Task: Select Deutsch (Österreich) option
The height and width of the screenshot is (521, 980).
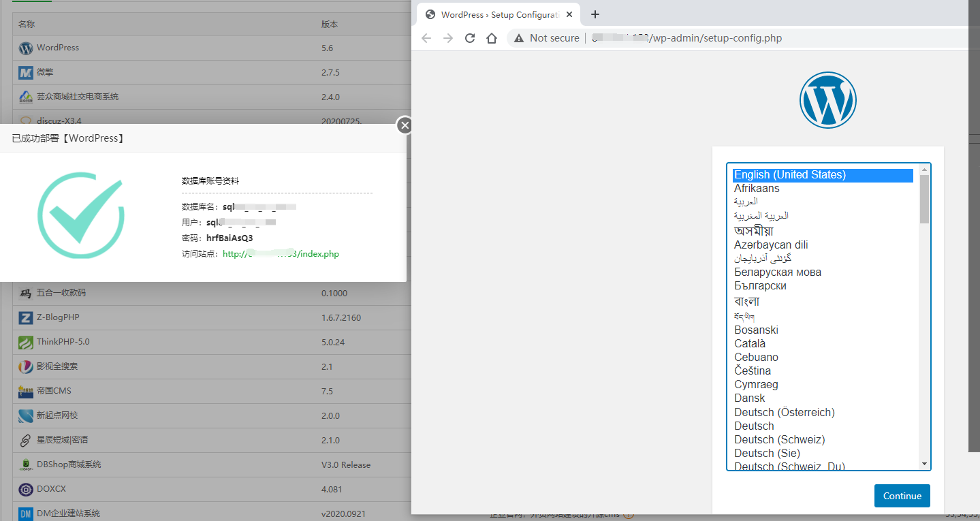Action: point(785,413)
